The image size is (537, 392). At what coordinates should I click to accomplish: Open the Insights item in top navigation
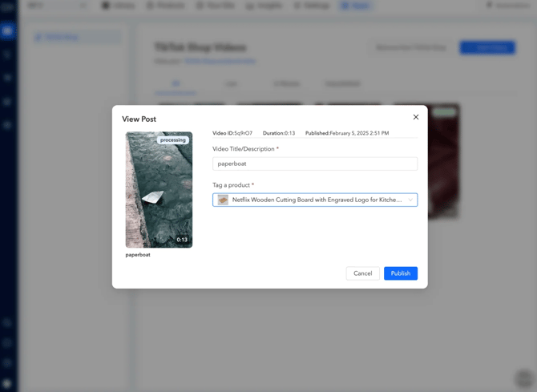[265, 6]
